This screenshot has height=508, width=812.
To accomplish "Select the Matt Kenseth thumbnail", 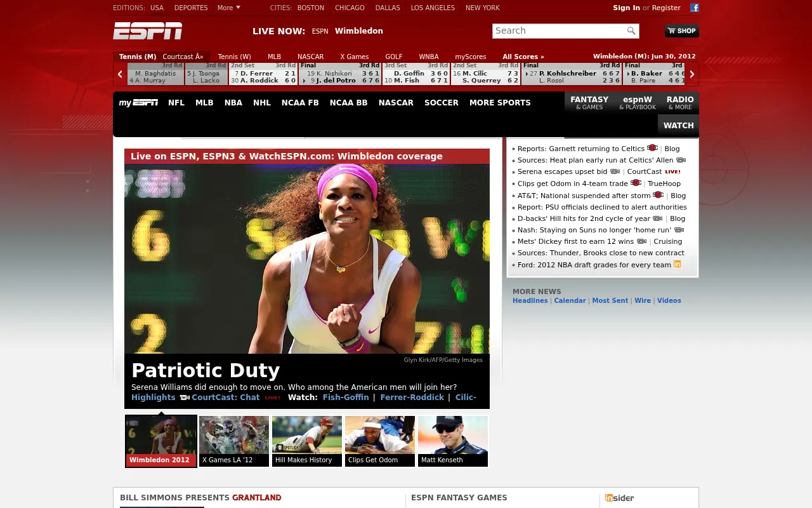I will pyautogui.click(x=453, y=441).
